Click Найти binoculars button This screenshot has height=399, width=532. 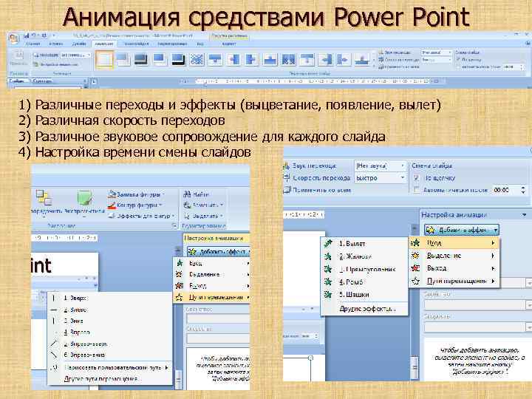[197, 194]
